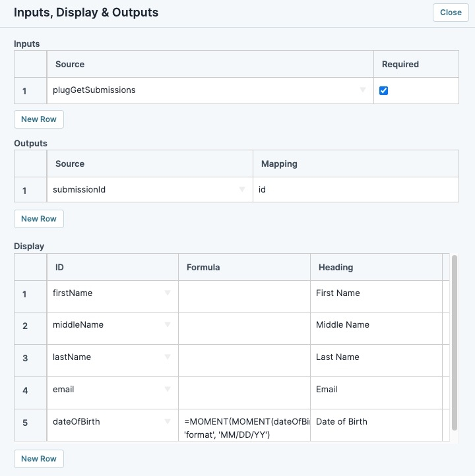Select Display row number 3

coord(30,361)
